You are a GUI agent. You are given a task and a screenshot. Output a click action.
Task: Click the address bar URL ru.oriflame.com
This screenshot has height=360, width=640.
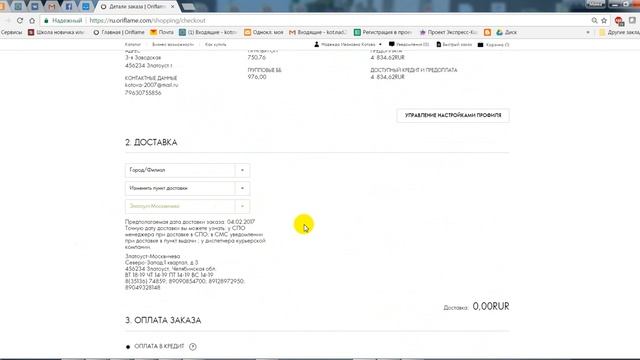pyautogui.click(x=147, y=20)
